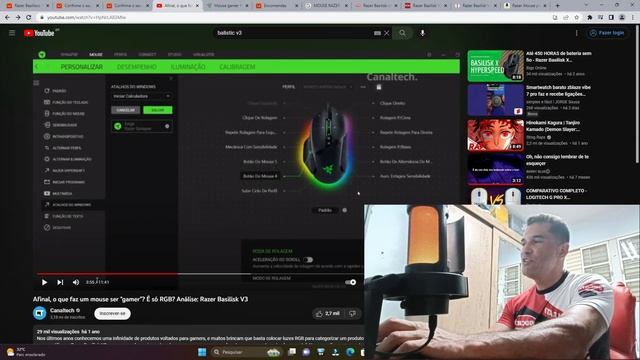Open the Basilisk X Hyperspeed video thumbnail

click(x=496, y=66)
